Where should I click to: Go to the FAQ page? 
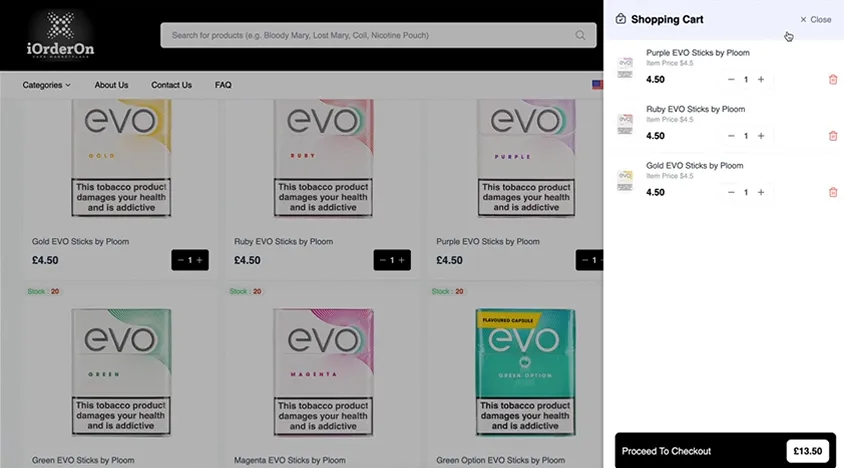(x=223, y=85)
